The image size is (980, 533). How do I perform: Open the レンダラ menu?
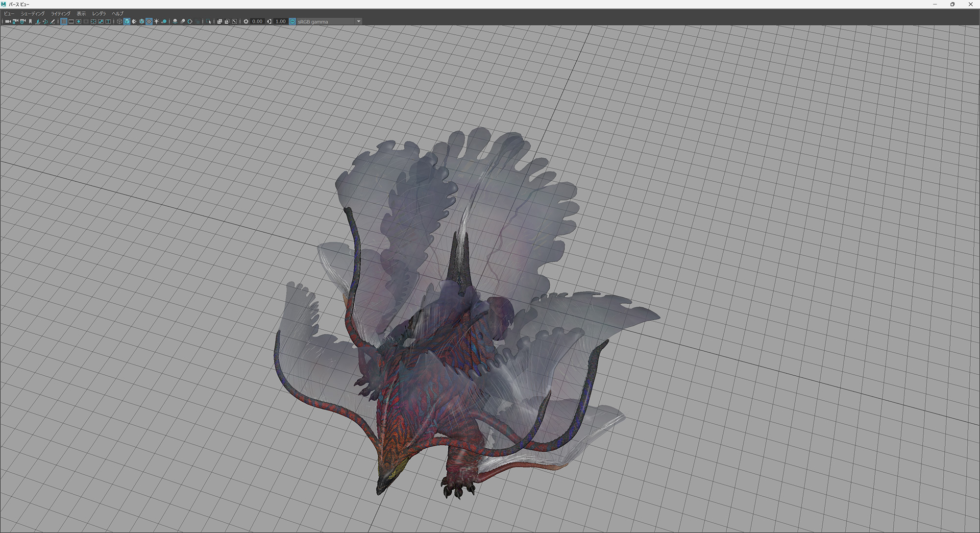pyautogui.click(x=98, y=14)
